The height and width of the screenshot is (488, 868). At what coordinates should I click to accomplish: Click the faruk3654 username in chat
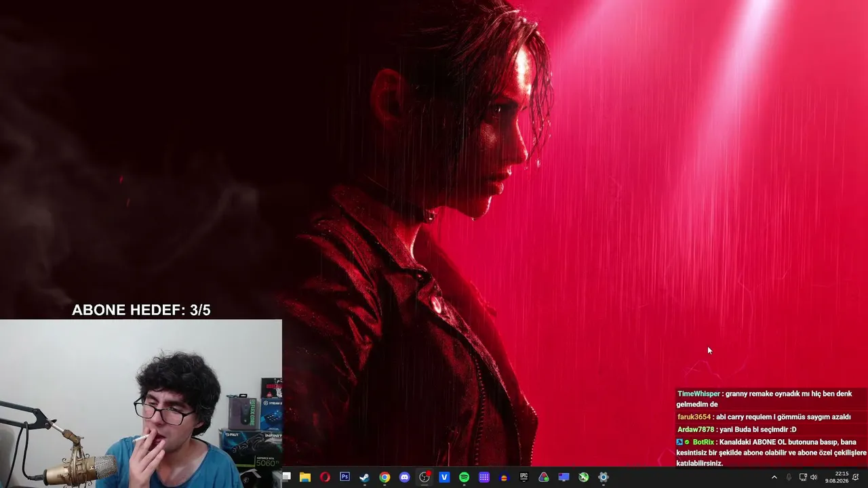point(694,417)
